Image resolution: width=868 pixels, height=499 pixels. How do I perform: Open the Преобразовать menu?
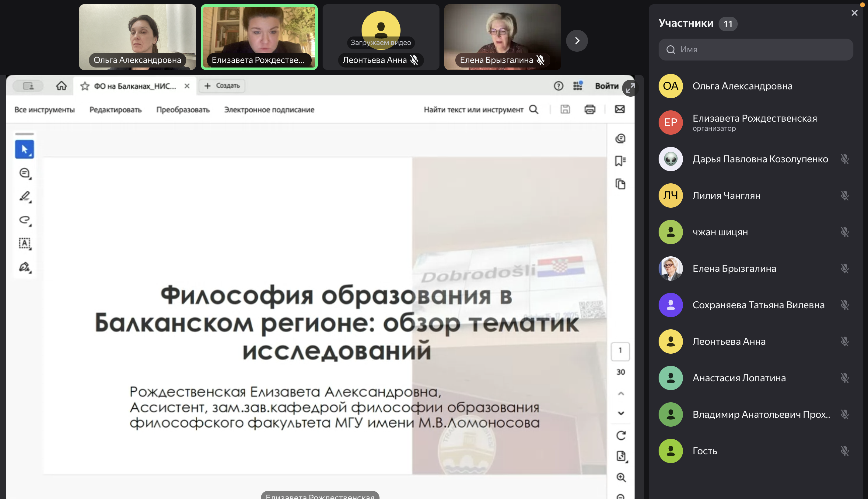(x=183, y=110)
